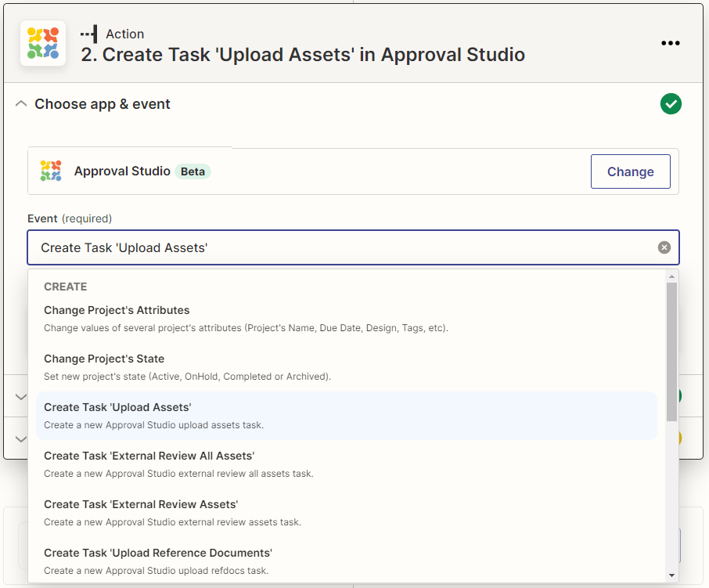Click the event list scrollbar thumb
The width and height of the screenshot is (709, 588).
(671, 352)
